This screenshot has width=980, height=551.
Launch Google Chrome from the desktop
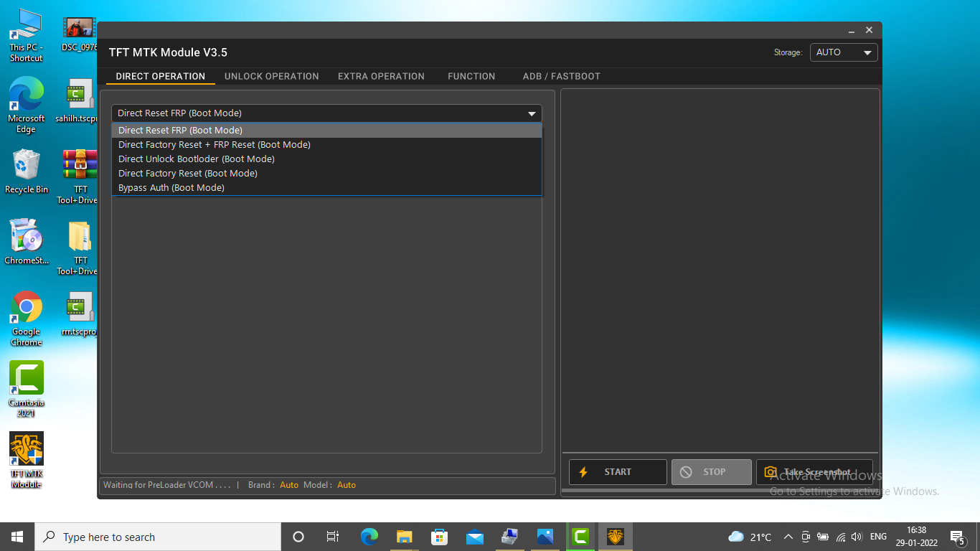pyautogui.click(x=26, y=319)
